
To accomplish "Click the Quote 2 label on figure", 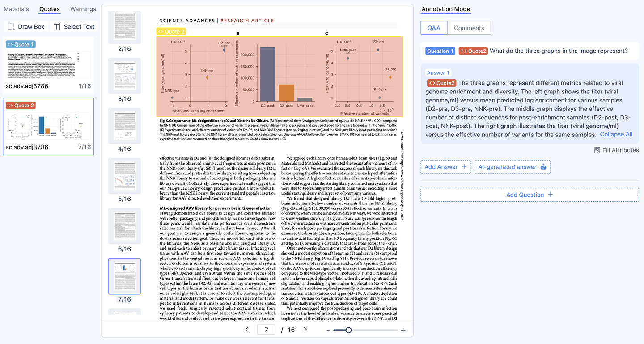I will [x=171, y=31].
